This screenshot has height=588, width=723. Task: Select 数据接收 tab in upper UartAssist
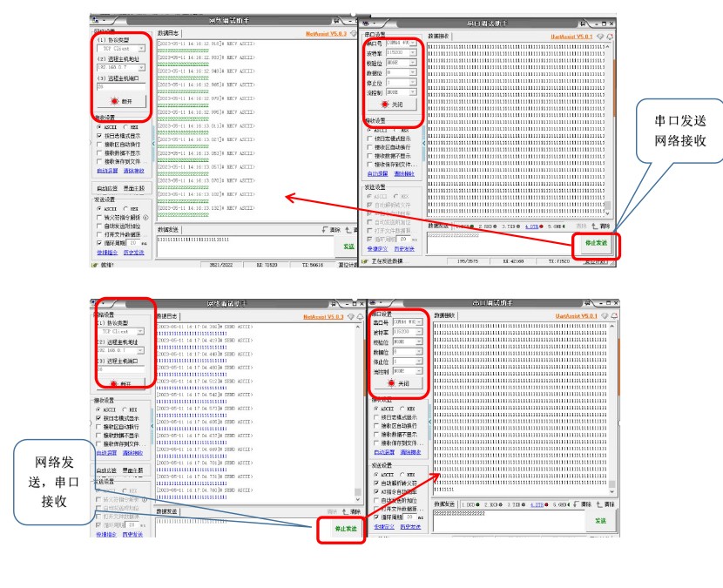439,36
